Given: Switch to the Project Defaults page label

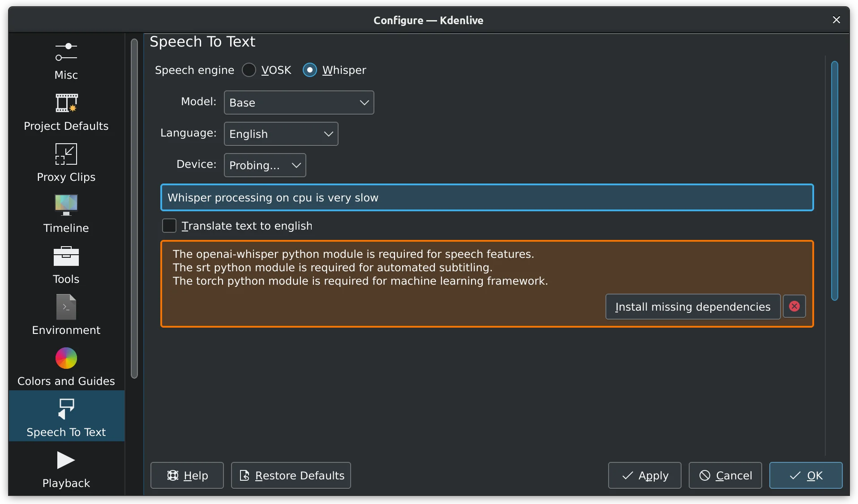Looking at the screenshot, I should point(66,126).
